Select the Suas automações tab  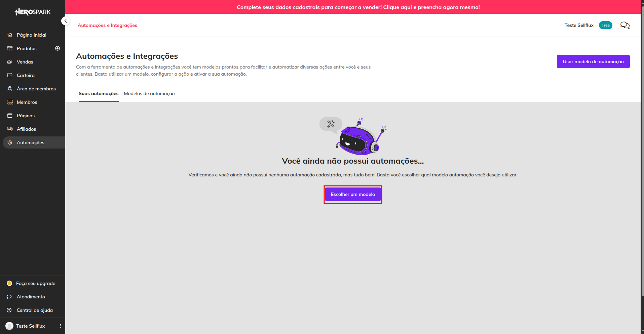[x=99, y=93]
